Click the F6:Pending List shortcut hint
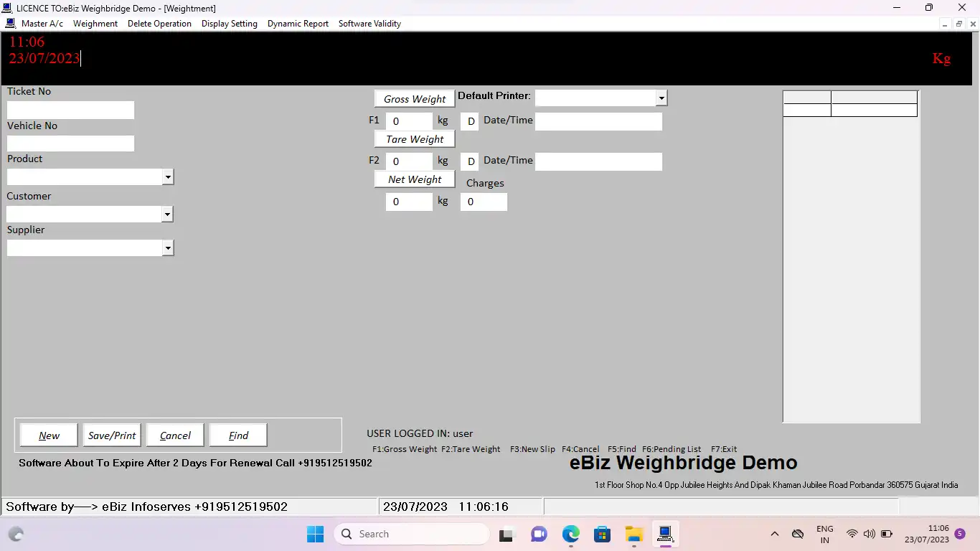This screenshot has height=551, width=980. coord(672,449)
